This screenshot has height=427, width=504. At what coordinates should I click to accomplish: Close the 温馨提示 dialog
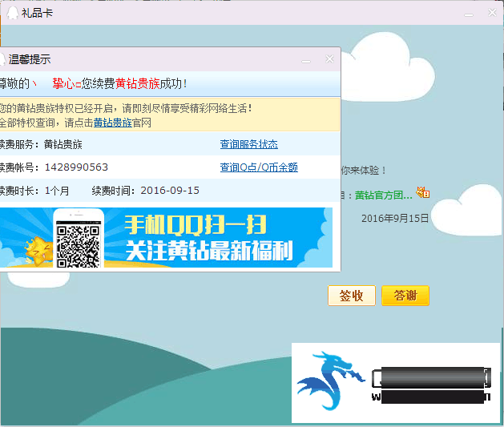(329, 59)
